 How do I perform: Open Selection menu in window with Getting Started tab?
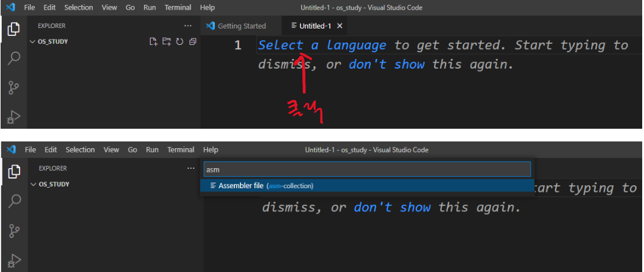point(78,7)
